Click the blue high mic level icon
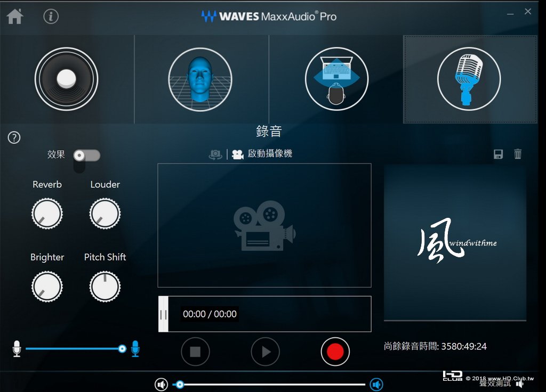 [135, 348]
